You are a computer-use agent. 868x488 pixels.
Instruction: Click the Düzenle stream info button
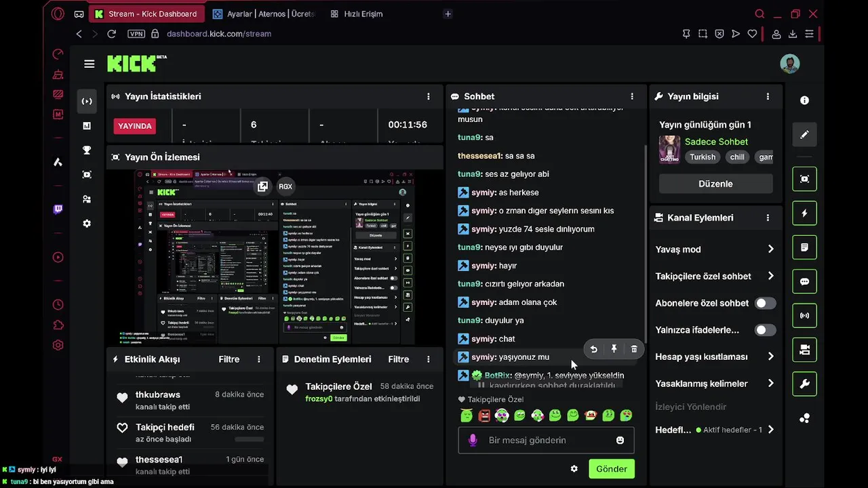[x=715, y=184]
